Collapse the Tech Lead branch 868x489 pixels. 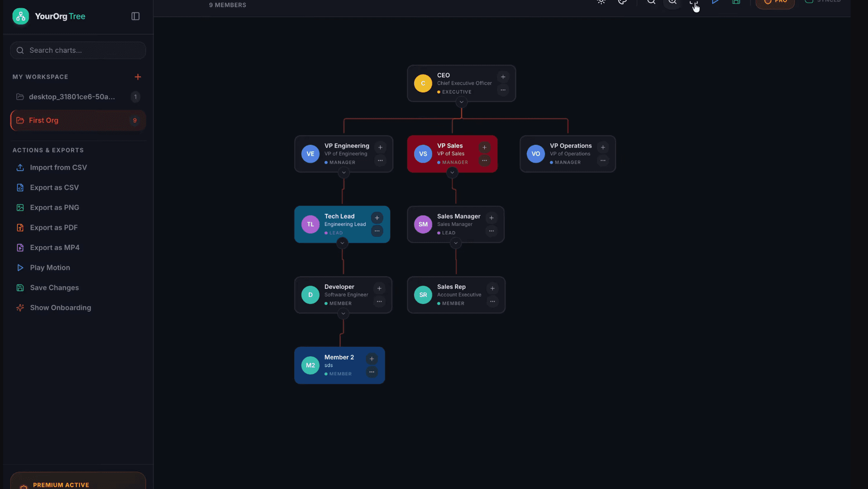pos(342,243)
